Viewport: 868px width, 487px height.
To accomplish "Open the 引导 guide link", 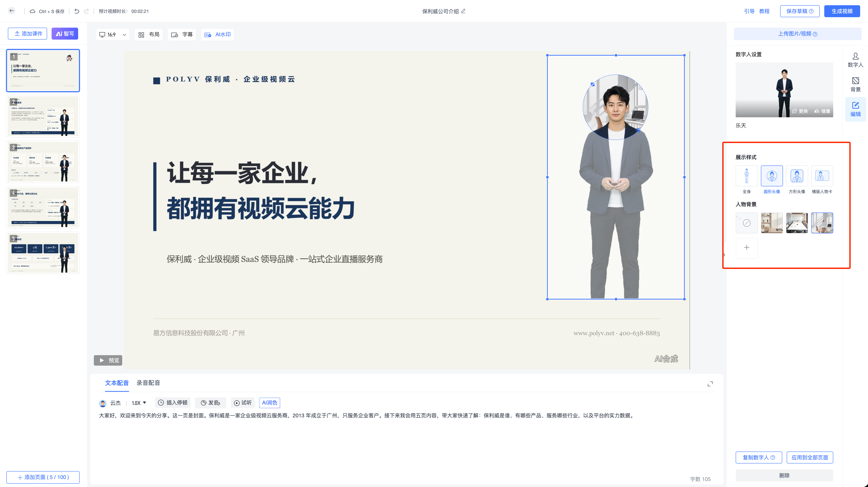I will [x=749, y=11].
